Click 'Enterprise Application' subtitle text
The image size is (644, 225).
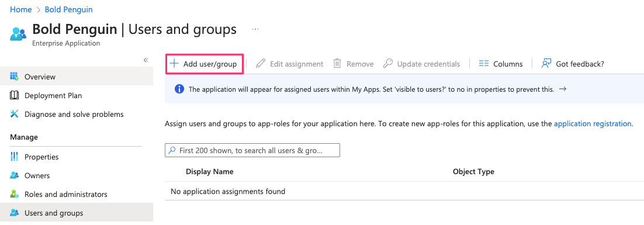tap(65, 43)
